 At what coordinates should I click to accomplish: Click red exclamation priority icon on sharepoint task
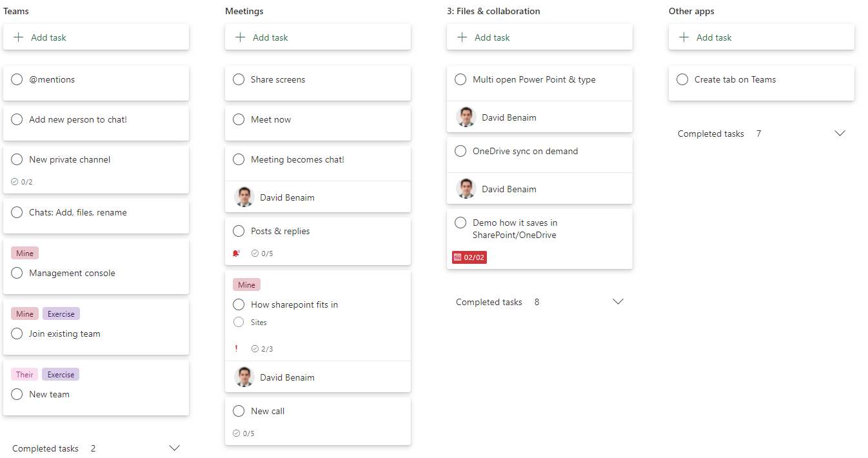point(237,349)
